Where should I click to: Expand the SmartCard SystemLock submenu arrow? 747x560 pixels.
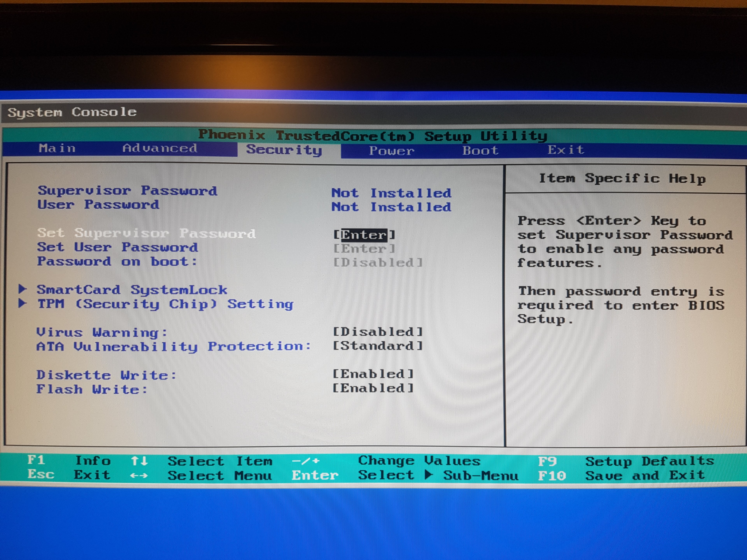point(22,289)
